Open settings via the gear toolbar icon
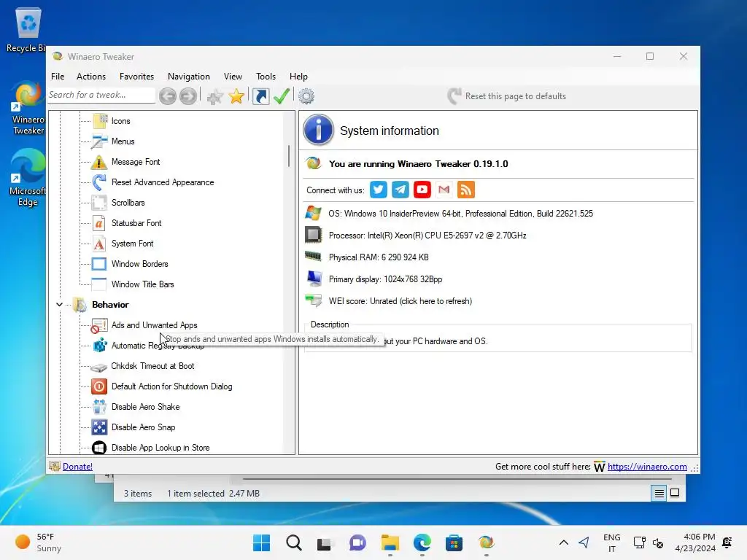This screenshot has height=560, width=747. 306,96
